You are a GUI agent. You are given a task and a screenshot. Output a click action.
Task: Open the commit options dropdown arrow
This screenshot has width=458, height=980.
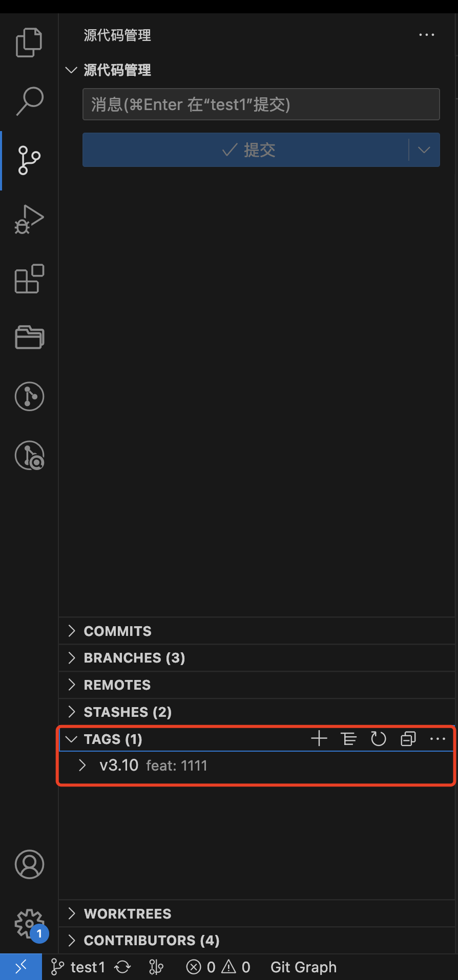424,150
